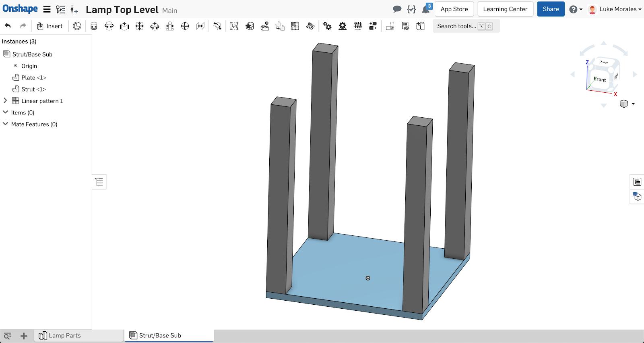This screenshot has width=644, height=343.
Task: Open the comments speech bubble
Action: click(397, 9)
